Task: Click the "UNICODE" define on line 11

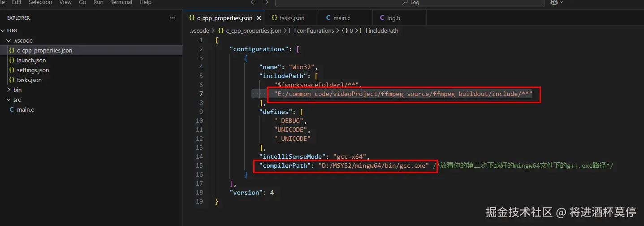Action: (x=290, y=130)
